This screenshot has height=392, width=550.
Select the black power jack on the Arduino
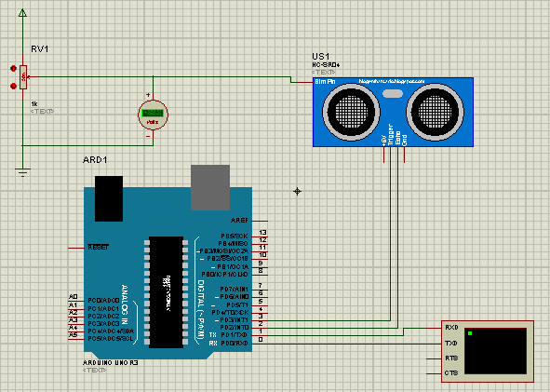click(x=109, y=198)
